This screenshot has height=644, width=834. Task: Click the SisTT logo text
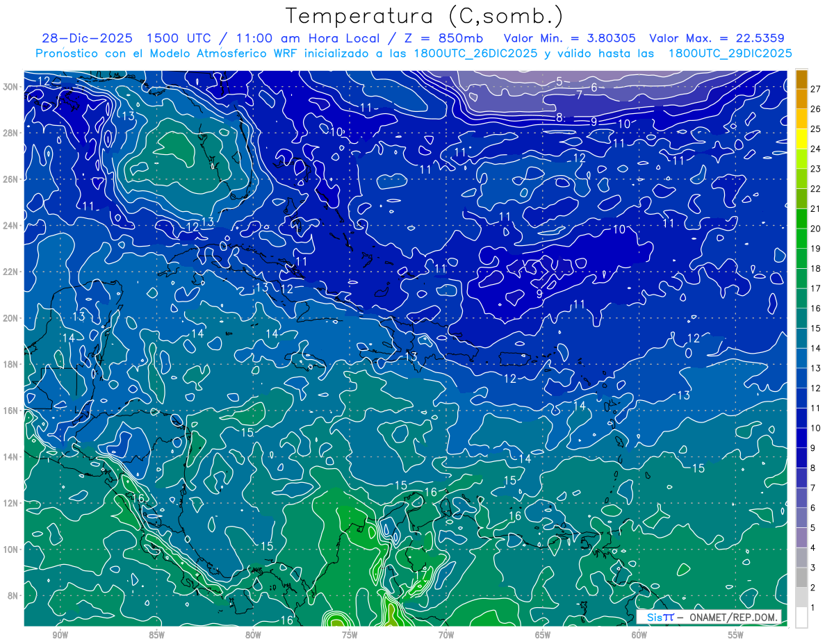660,617
